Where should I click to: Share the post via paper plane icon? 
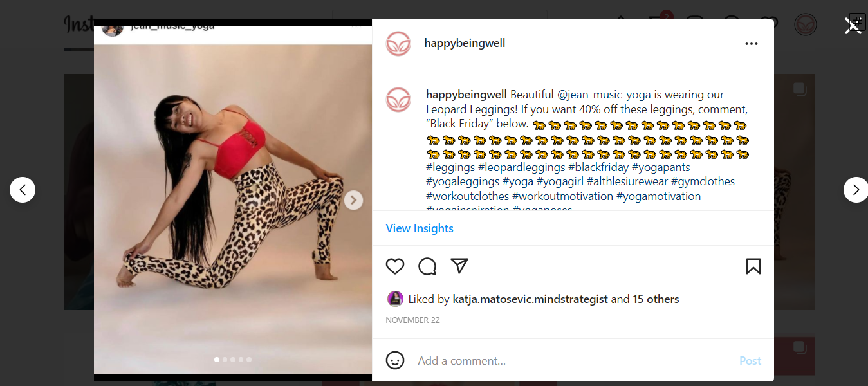[459, 266]
